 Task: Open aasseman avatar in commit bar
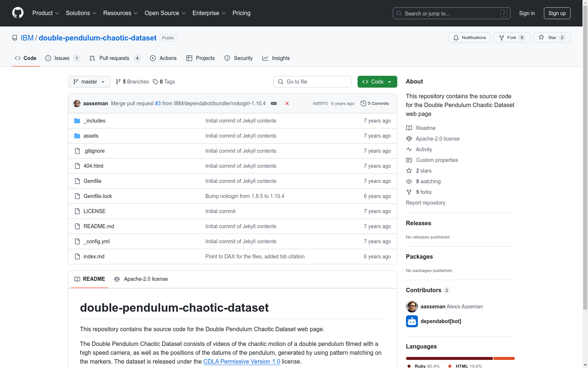(77, 103)
